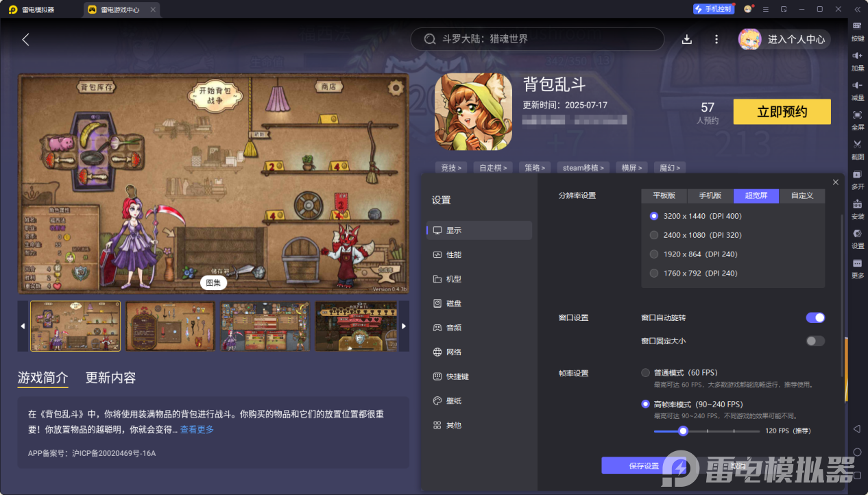Click the 立即预约 button
The width and height of the screenshot is (868, 495).
[x=782, y=112]
